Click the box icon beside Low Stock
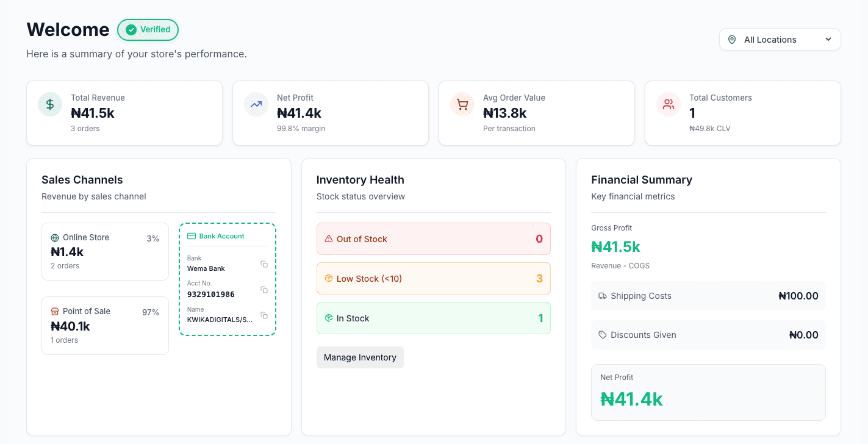 [x=329, y=279]
